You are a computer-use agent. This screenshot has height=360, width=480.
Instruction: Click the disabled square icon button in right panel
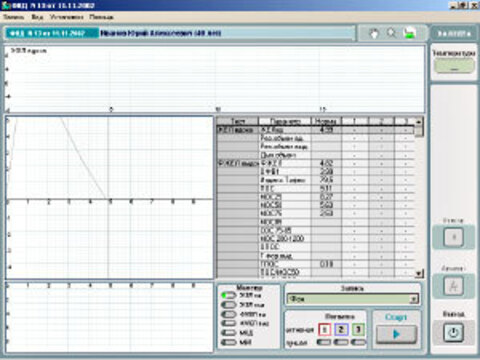[x=453, y=237]
